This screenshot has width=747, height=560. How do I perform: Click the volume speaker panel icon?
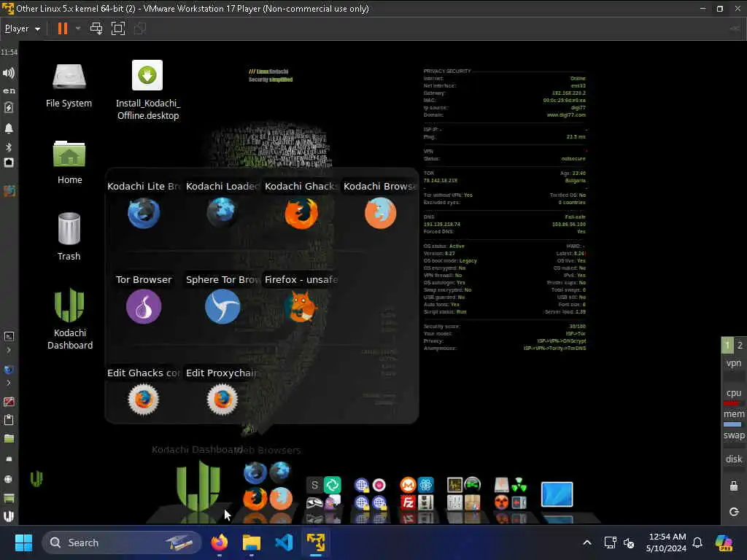tap(9, 73)
